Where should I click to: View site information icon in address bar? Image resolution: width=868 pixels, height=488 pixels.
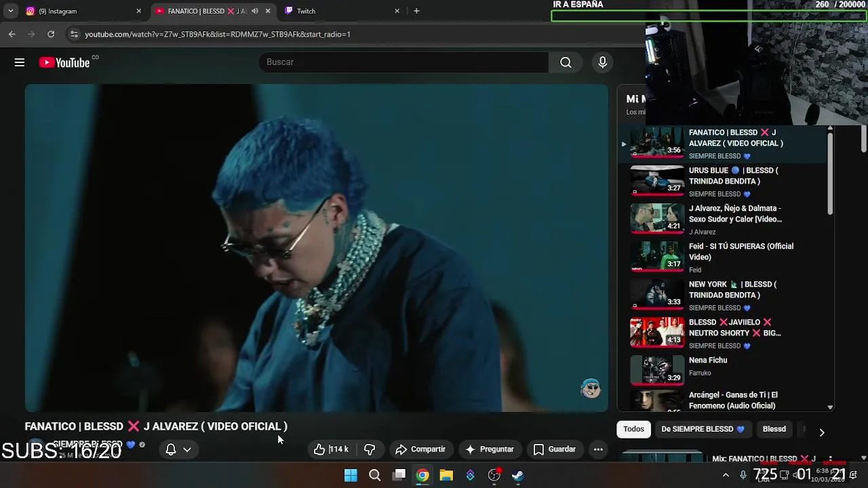pos(74,34)
